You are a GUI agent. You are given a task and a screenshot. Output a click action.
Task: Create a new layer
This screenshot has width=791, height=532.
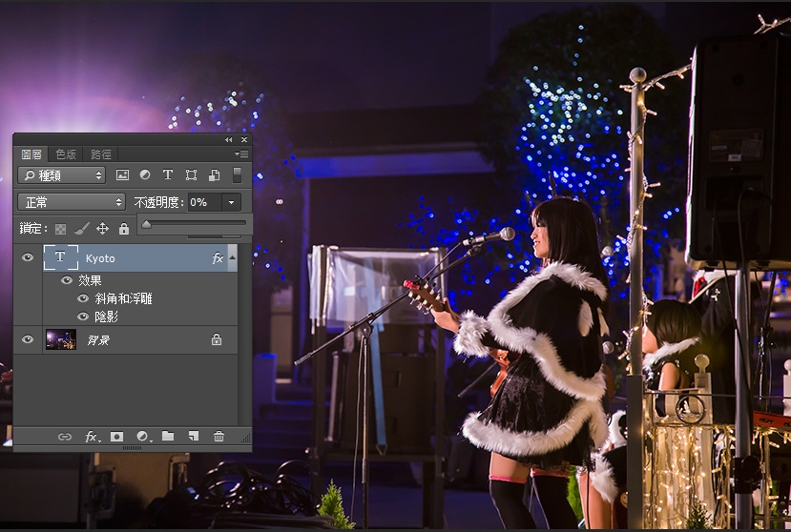click(193, 437)
